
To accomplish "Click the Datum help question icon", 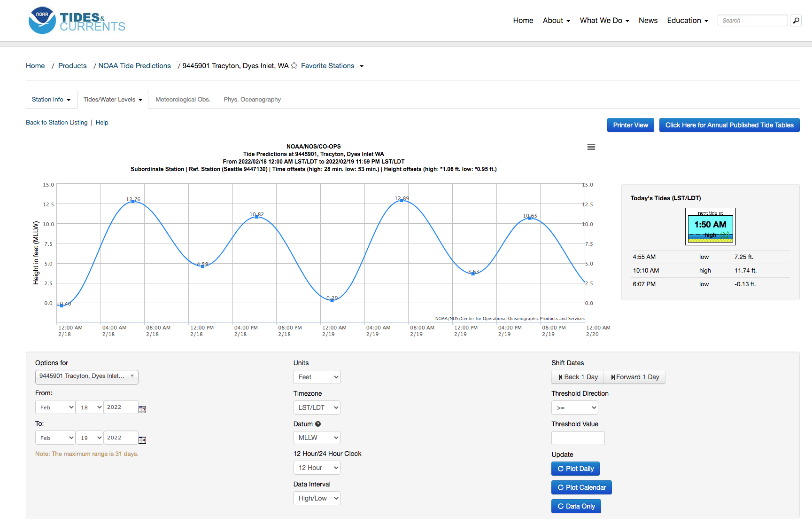I will pyautogui.click(x=318, y=424).
